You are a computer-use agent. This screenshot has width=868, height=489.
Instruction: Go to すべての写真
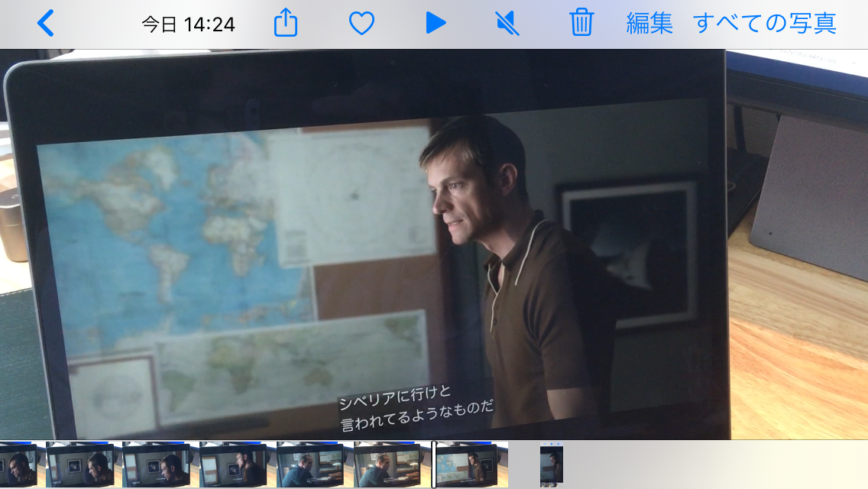tap(765, 24)
